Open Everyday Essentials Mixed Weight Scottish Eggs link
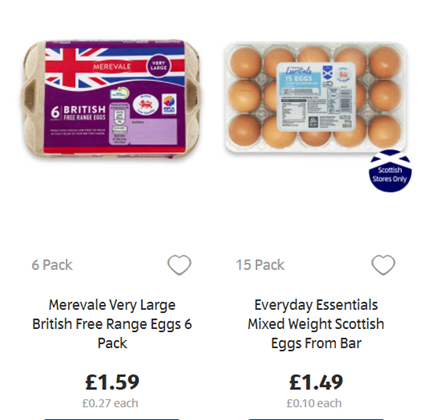The image size is (428, 420). coord(316,324)
